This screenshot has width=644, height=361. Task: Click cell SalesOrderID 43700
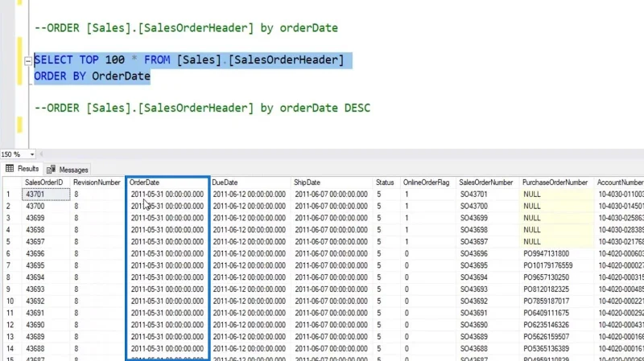[46, 206]
